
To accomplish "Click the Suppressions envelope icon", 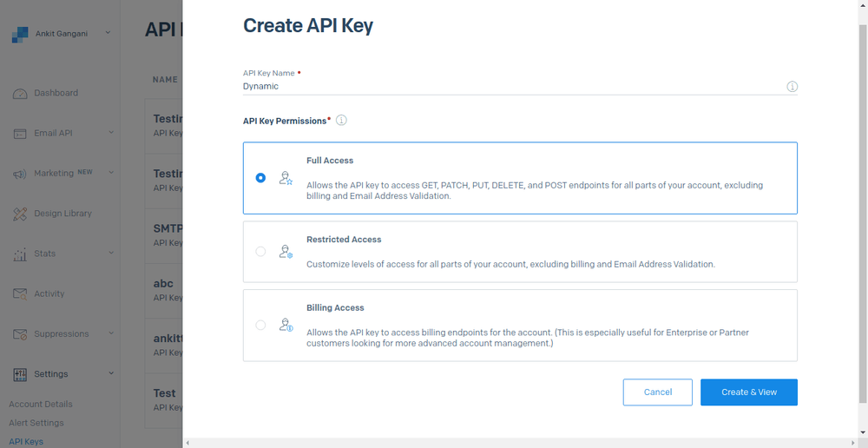I will [20, 334].
